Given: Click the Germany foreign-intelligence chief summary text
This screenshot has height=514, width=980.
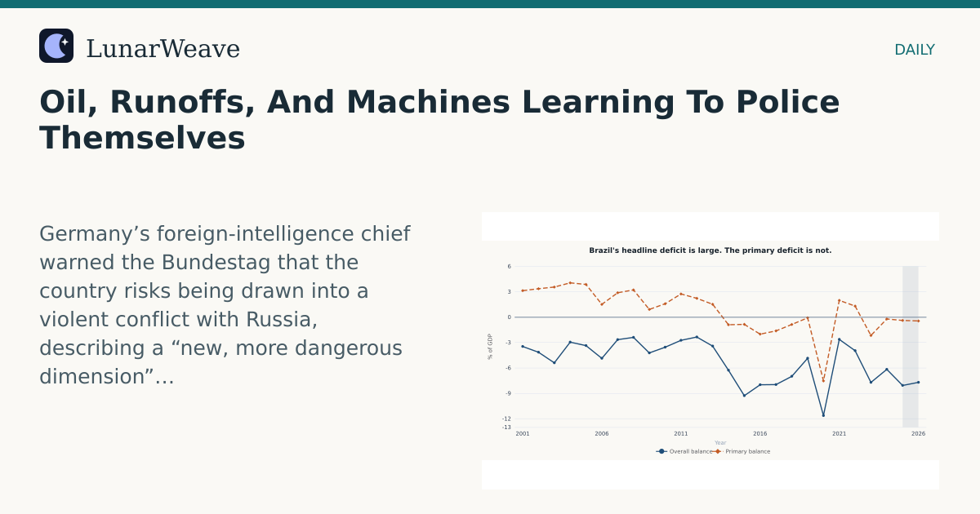Looking at the screenshot, I should (x=225, y=305).
